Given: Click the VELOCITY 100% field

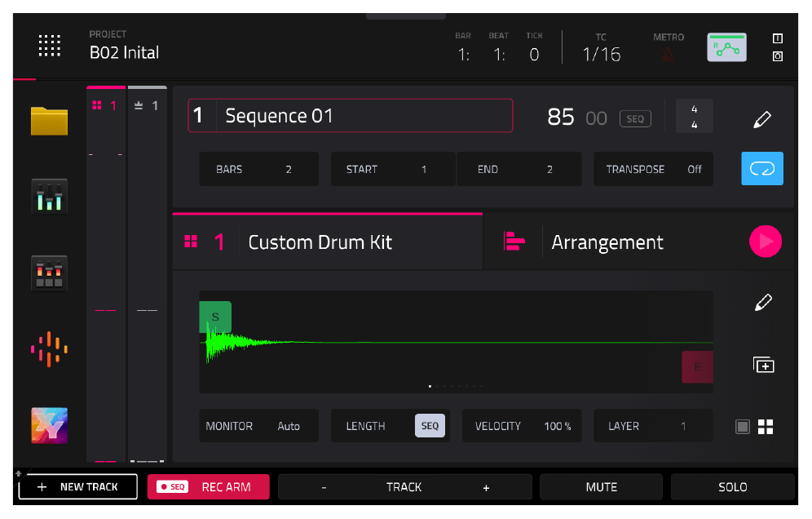Looking at the screenshot, I should 522,426.
